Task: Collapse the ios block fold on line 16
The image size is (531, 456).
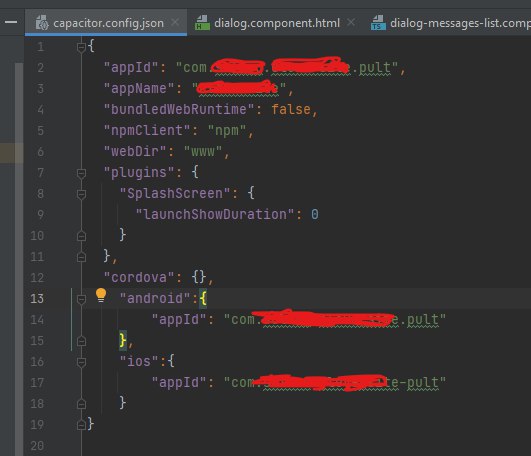Action: [81, 362]
